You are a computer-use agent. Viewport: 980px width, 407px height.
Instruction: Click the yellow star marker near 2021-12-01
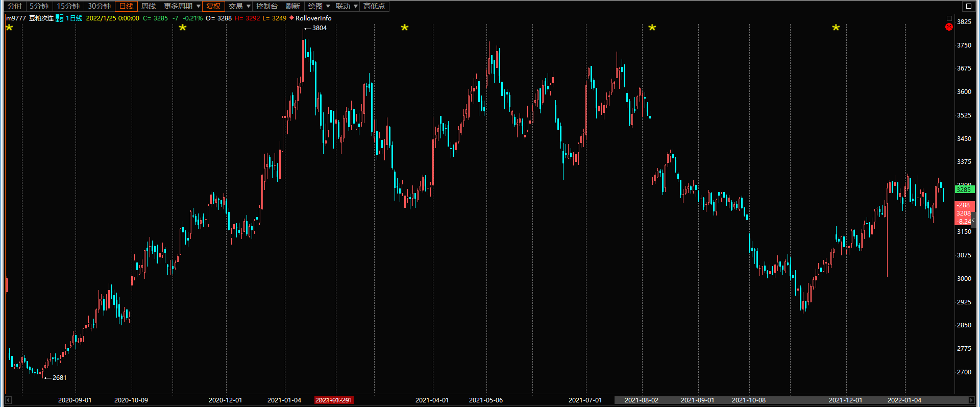836,28
